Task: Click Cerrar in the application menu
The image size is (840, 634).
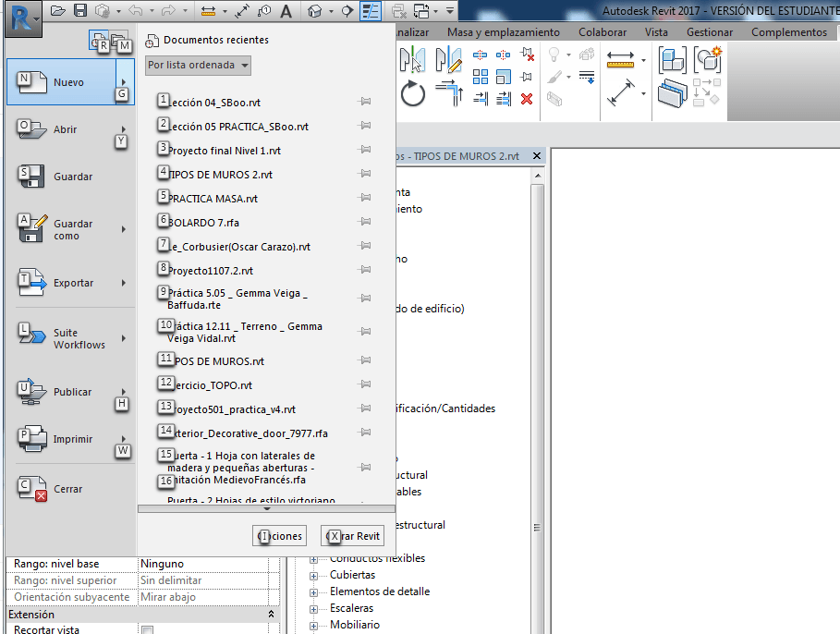Action: pyautogui.click(x=68, y=489)
